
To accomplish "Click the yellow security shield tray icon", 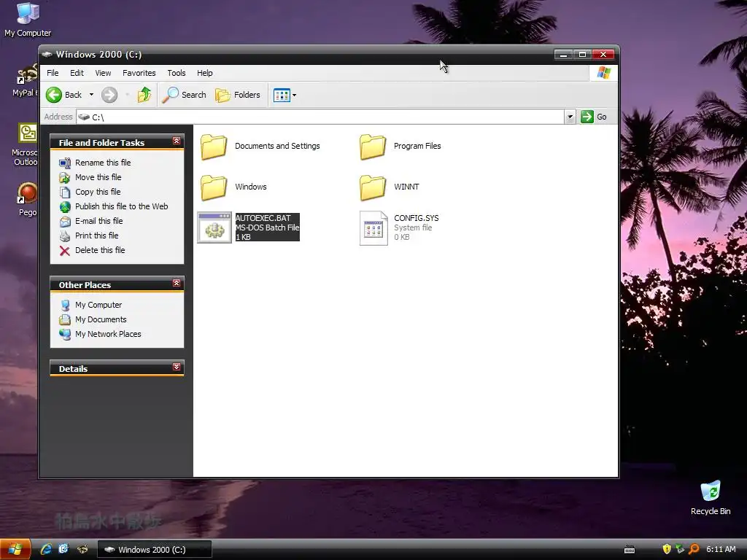I will [667, 549].
